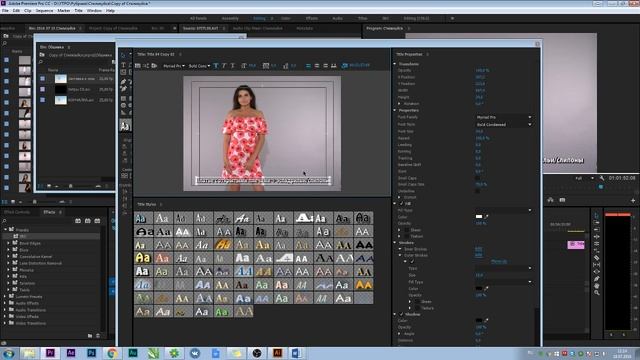The image size is (640, 360).
Task: Collapse the Transform section
Action: coord(395,64)
